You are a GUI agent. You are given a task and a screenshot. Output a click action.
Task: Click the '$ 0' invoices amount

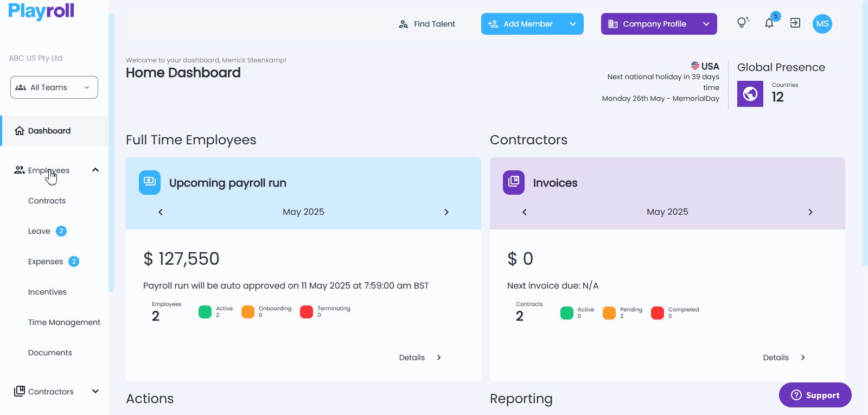[x=520, y=259]
